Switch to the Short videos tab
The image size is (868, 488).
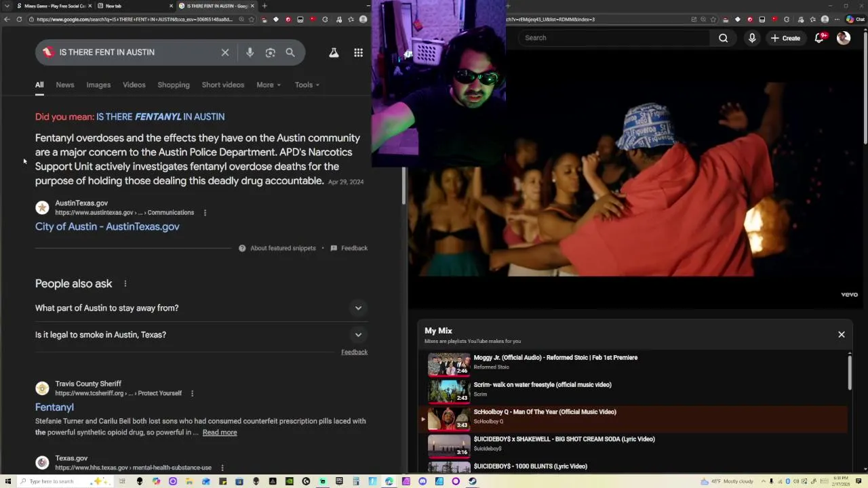[222, 85]
